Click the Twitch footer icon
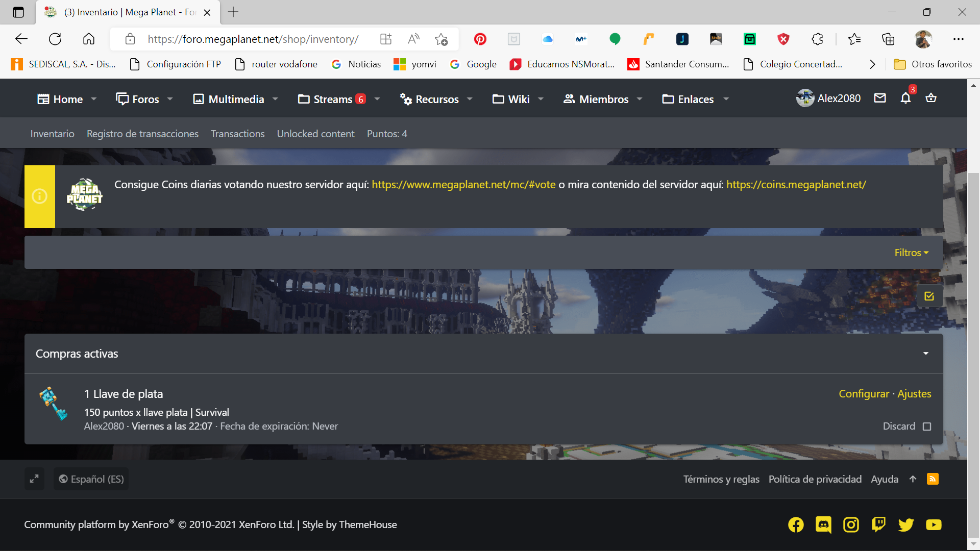Image resolution: width=980 pixels, height=551 pixels. click(x=878, y=524)
